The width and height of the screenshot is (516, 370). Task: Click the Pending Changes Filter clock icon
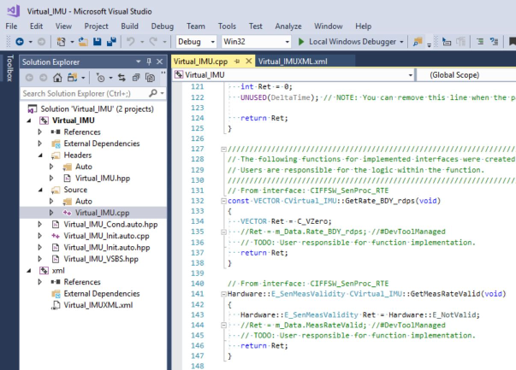(100, 78)
